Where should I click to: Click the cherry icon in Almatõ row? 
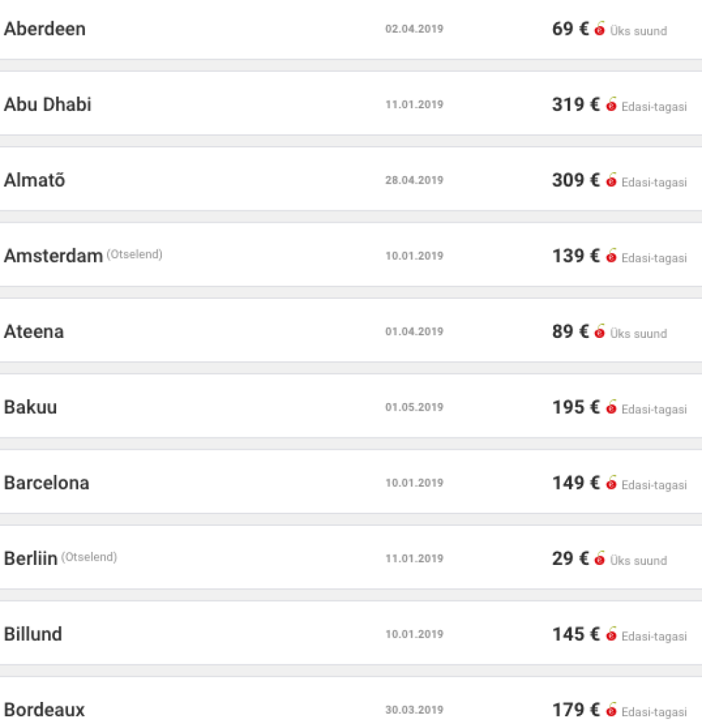click(x=612, y=181)
